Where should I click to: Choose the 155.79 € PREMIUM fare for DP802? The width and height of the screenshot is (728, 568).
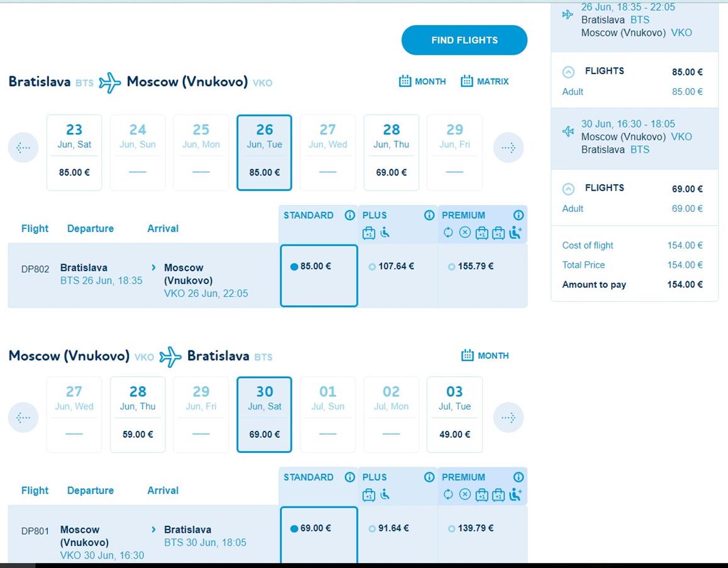(482, 276)
